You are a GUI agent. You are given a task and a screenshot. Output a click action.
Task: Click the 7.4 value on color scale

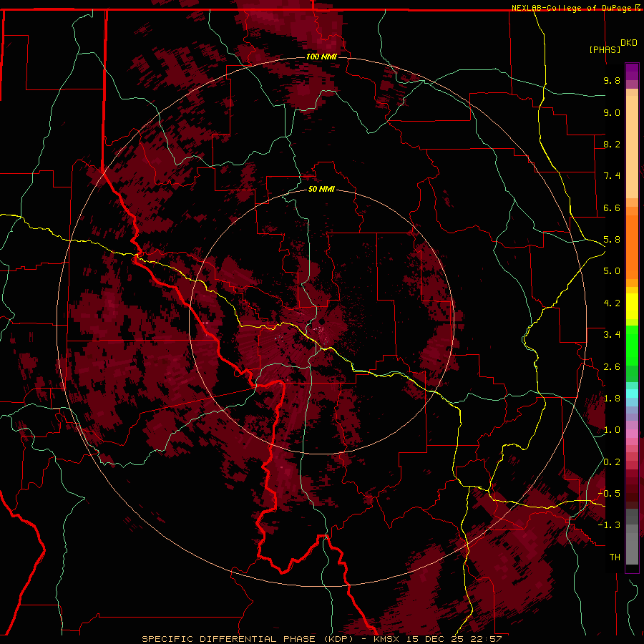612,176
